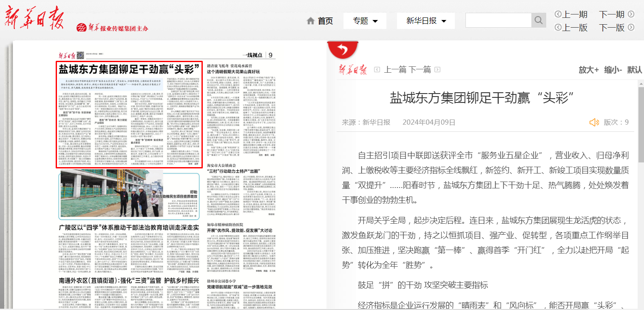Increase text size with 放大+
This screenshot has width=644, height=310.
pyautogui.click(x=589, y=70)
